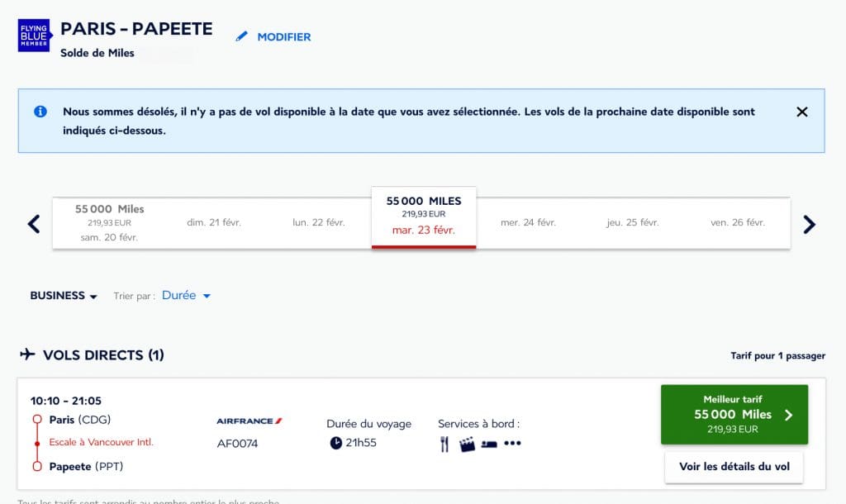The image size is (846, 504).
Task: Open the Durée sort dropdown
Action: point(186,295)
